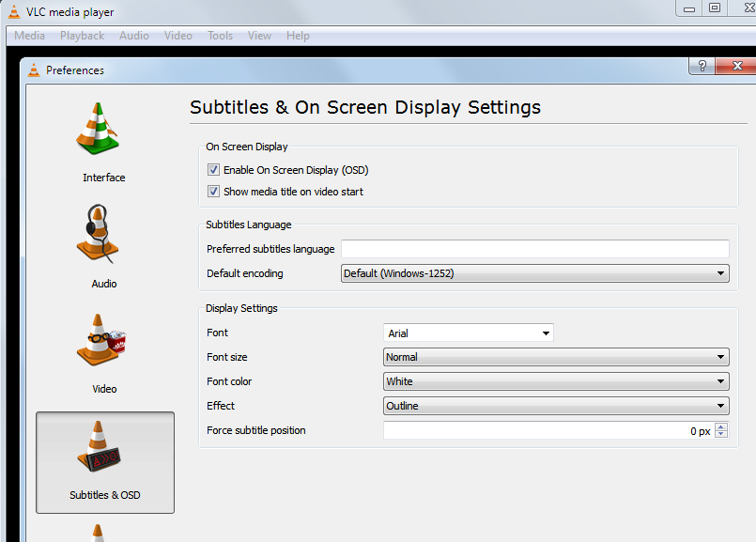Open the Interface preferences cone icon
This screenshot has height=542, width=756.
pos(98,129)
